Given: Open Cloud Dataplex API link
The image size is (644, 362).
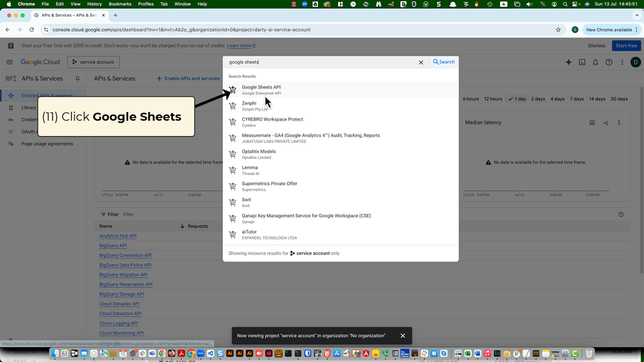Looking at the screenshot, I should point(119,304).
